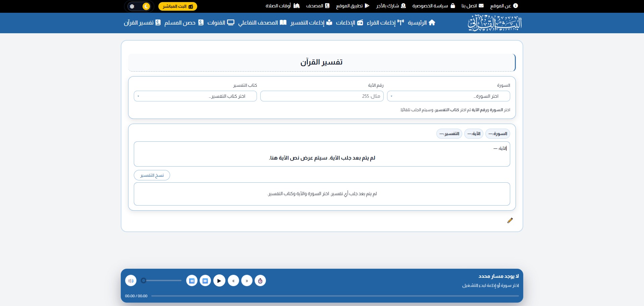The width and height of the screenshot is (644, 306).
Task: Adjust the volume slider in the player
Action: pos(162,280)
